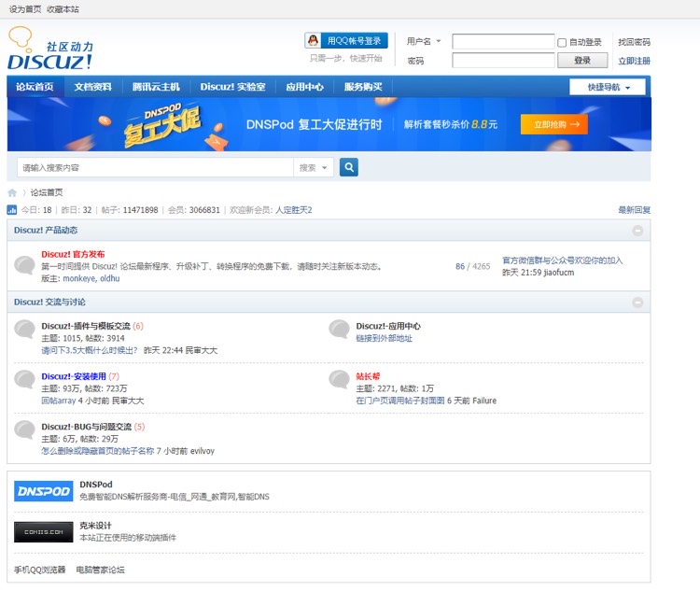Click the QQ penguin login icon
This screenshot has width=700, height=591.
tap(314, 41)
